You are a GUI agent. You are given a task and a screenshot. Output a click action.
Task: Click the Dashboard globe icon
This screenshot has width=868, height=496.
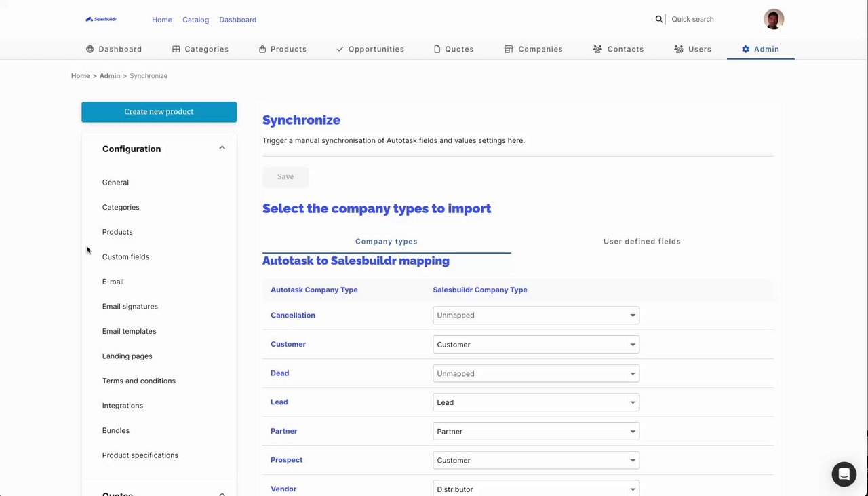90,50
